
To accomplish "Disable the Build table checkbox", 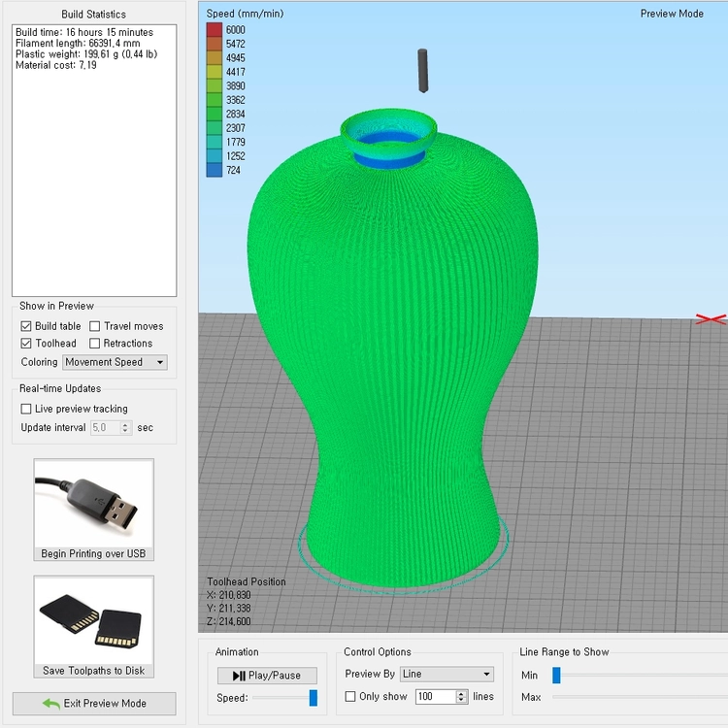I will (x=26, y=326).
